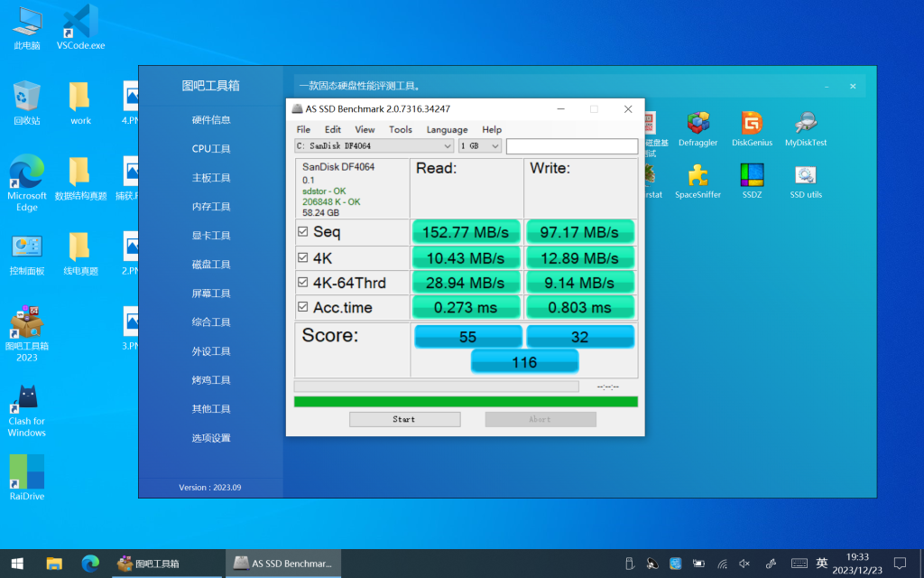Open the Language menu
The width and height of the screenshot is (924, 578).
click(x=448, y=130)
